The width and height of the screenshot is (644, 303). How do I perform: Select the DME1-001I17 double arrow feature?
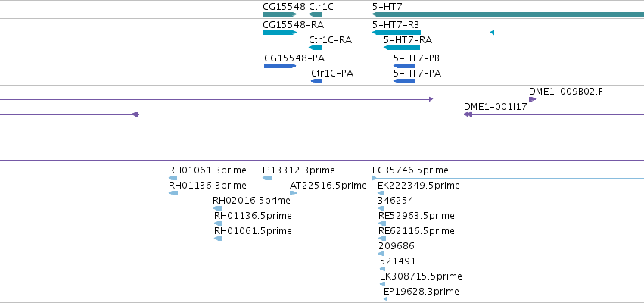pyautogui.click(x=468, y=114)
